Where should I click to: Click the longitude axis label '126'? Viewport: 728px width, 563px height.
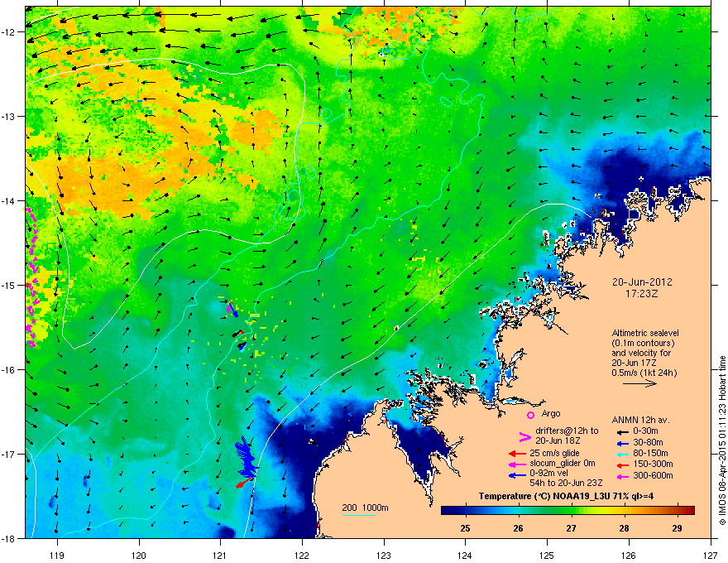[629, 555]
